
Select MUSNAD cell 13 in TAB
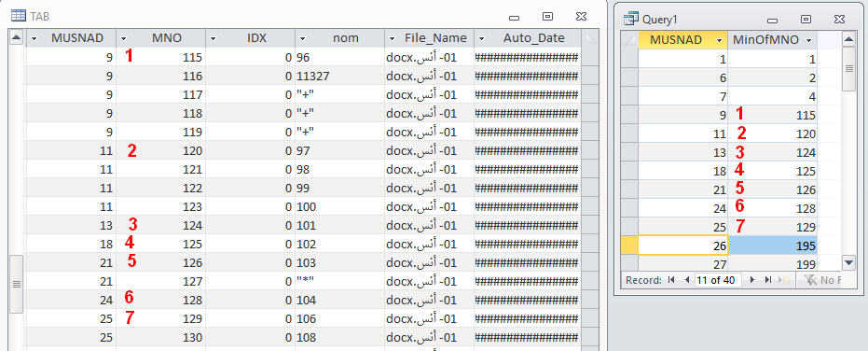(x=72, y=225)
